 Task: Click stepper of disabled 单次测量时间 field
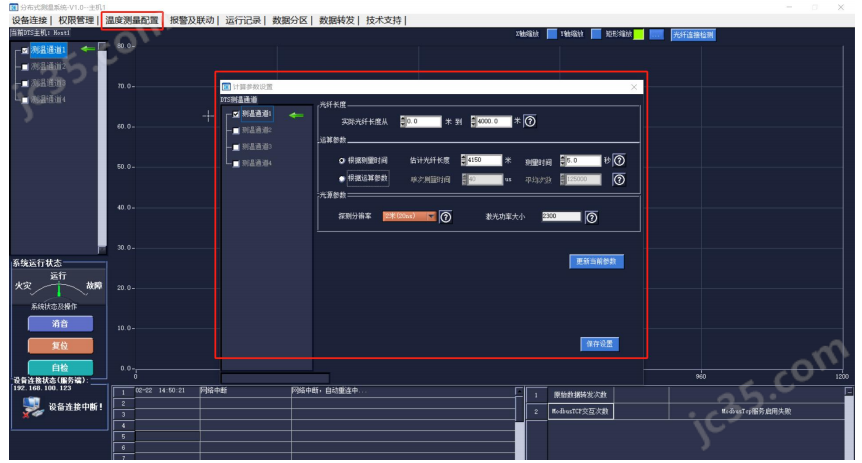click(x=465, y=179)
